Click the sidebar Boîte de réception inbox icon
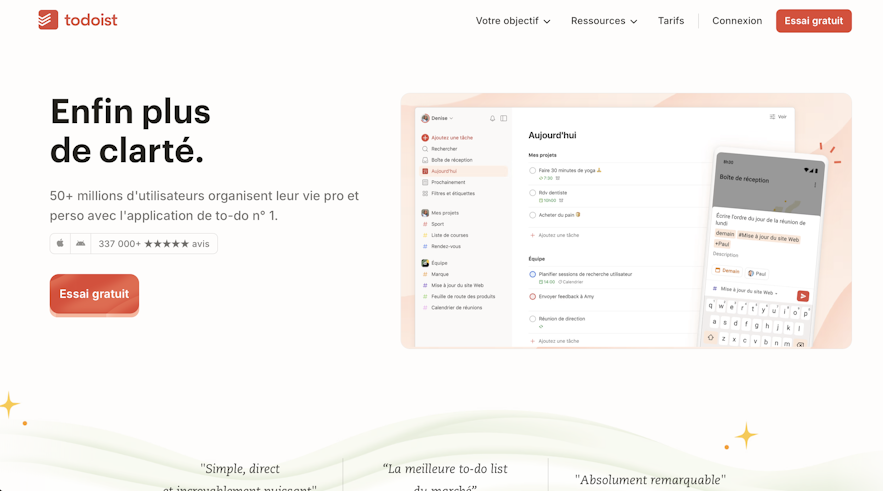883x491 pixels. click(425, 160)
